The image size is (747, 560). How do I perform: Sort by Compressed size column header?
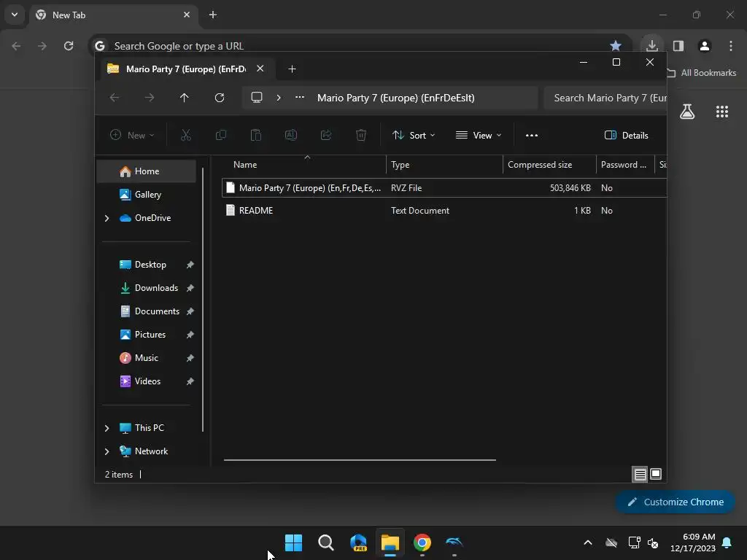pos(549,165)
